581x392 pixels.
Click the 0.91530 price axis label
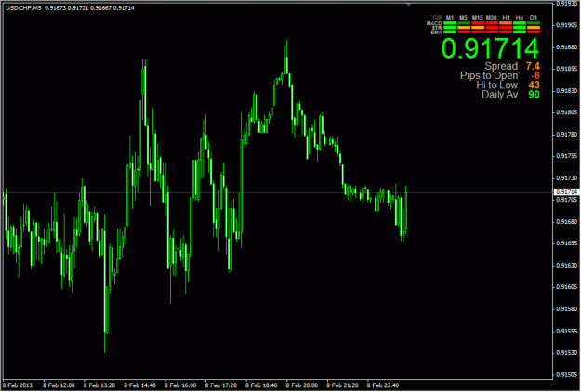[x=567, y=353]
